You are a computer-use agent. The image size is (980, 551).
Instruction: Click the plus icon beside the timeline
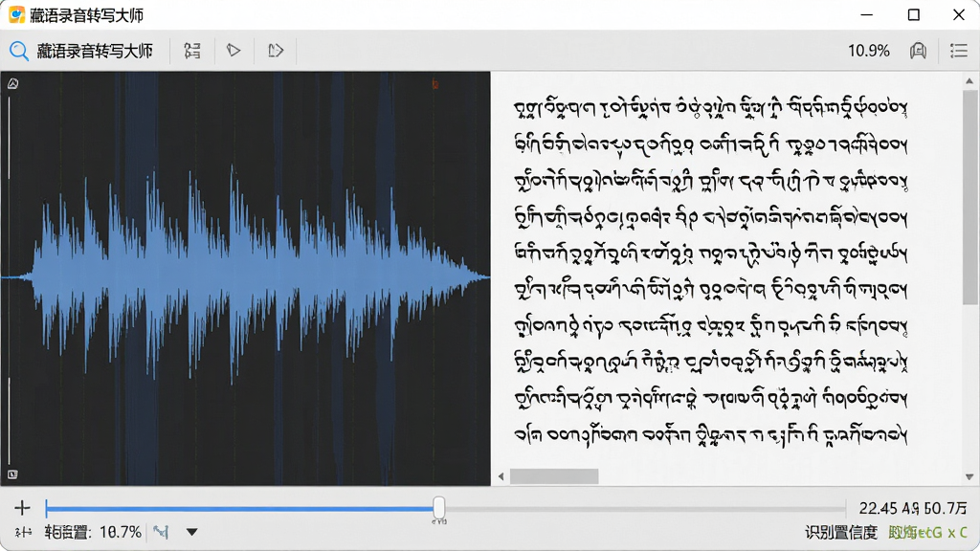[x=22, y=508]
